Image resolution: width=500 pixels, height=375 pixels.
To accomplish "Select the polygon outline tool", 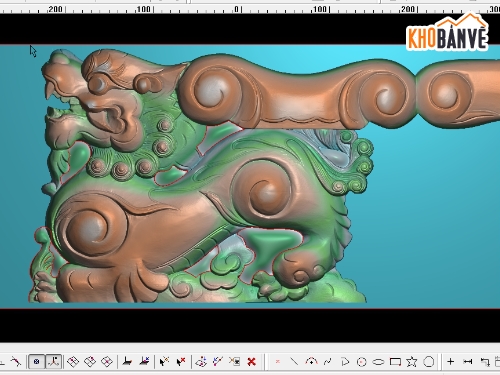I will click(429, 362).
